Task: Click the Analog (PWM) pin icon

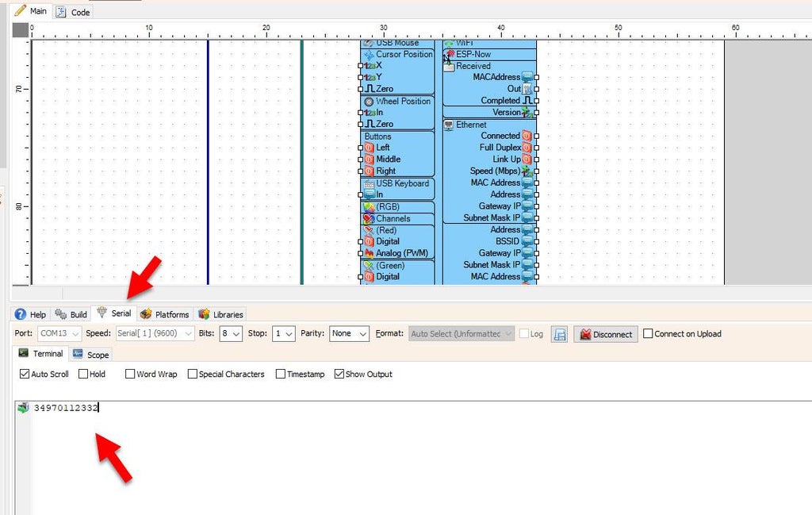Action: pos(369,253)
